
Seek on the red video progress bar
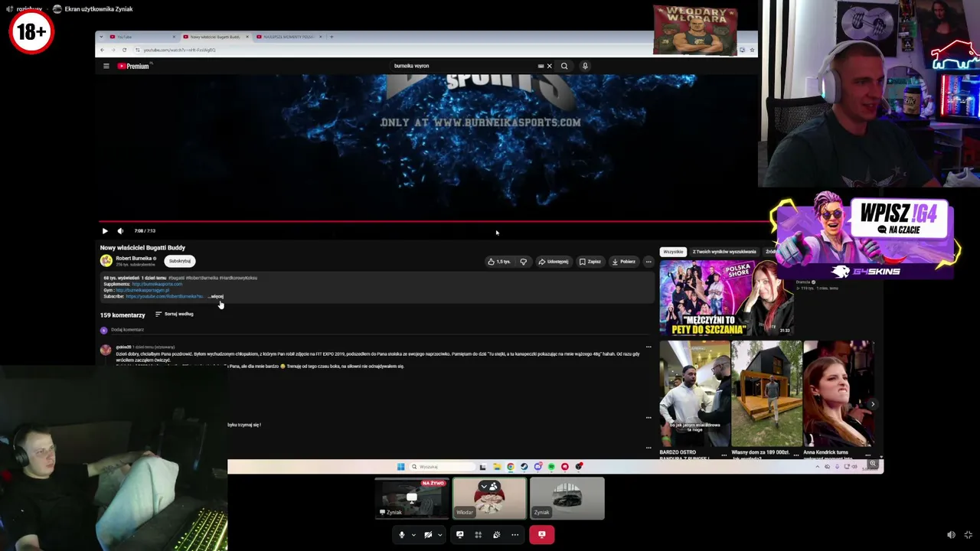click(x=433, y=222)
